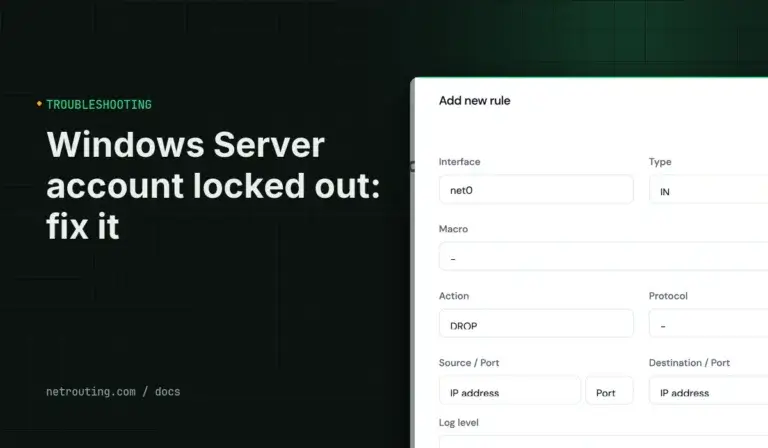Click the TROUBLESHOOTING category label
The height and width of the screenshot is (448, 768).
click(99, 104)
